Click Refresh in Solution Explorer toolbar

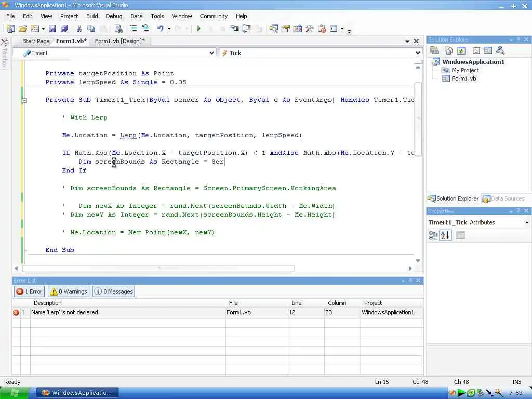click(x=461, y=50)
